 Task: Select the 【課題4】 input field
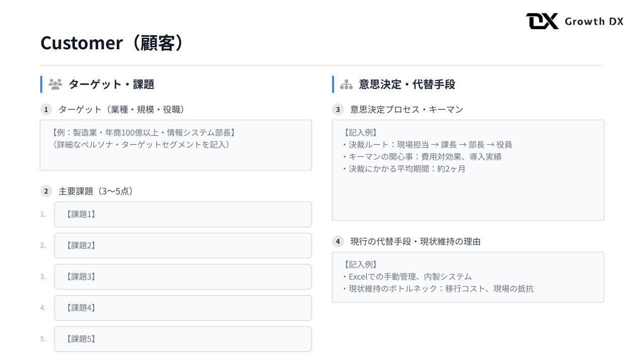pos(183,308)
